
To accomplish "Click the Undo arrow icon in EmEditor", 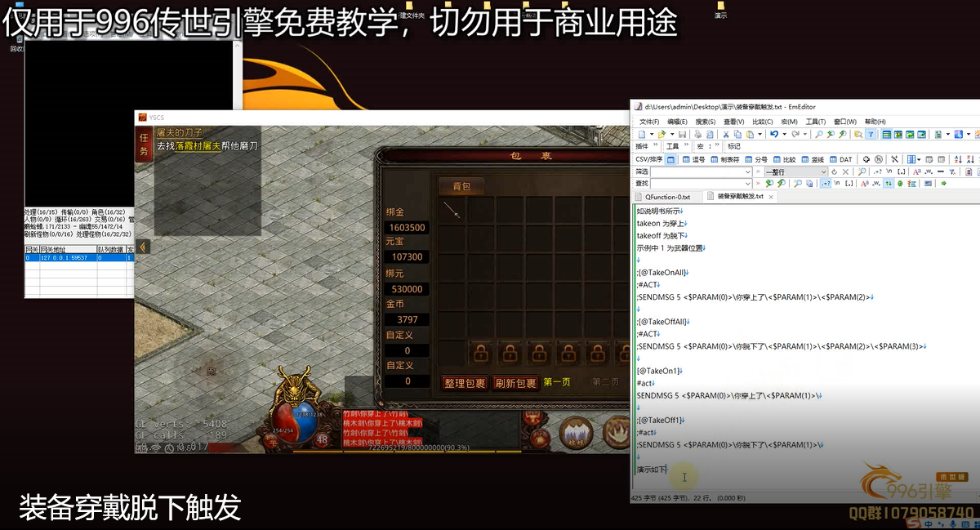I will tap(773, 134).
